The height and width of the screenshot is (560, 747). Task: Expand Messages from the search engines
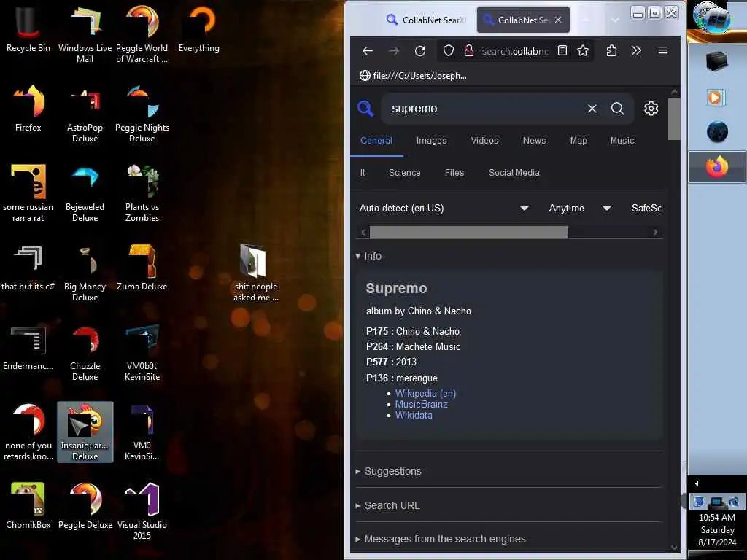coord(441,539)
